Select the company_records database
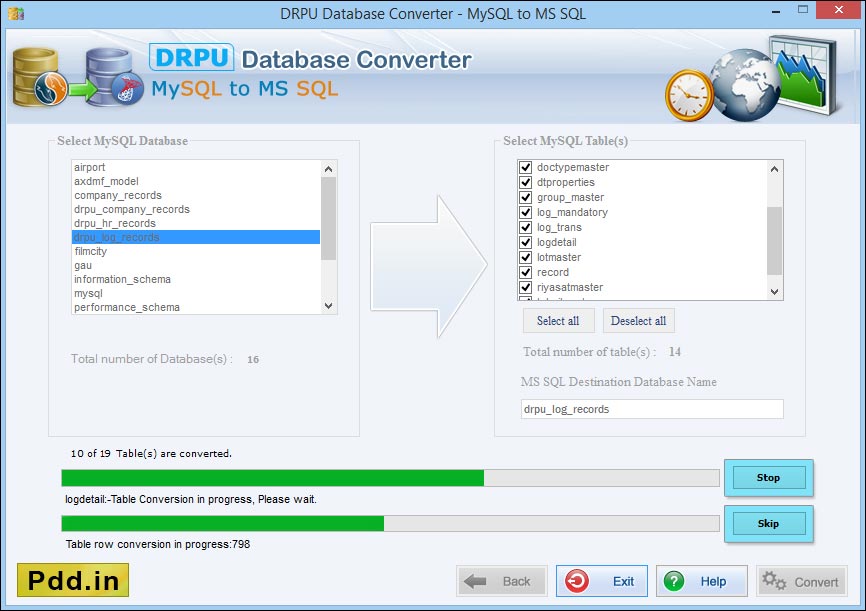The width and height of the screenshot is (866, 611). pos(196,196)
